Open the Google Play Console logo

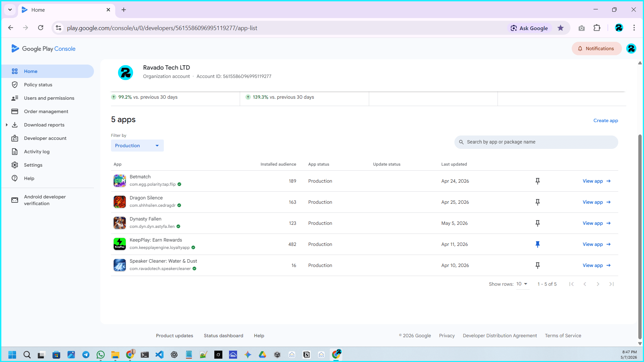pos(43,49)
